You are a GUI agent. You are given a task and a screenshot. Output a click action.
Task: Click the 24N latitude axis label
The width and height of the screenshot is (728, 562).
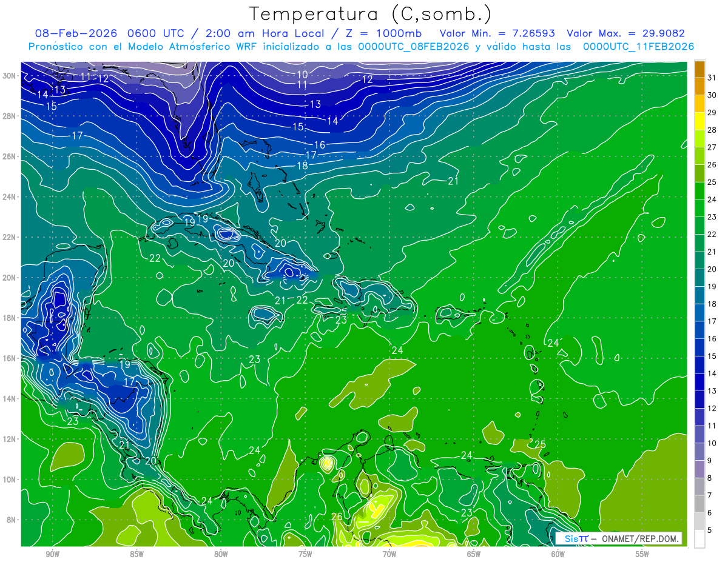(9, 197)
